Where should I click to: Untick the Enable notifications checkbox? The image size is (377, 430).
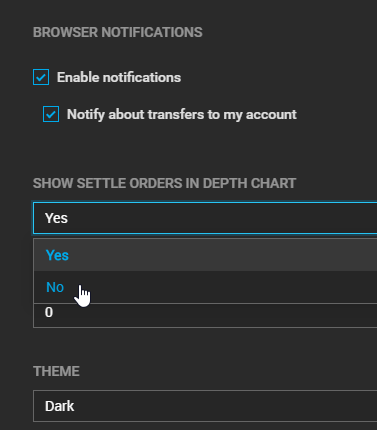point(41,77)
